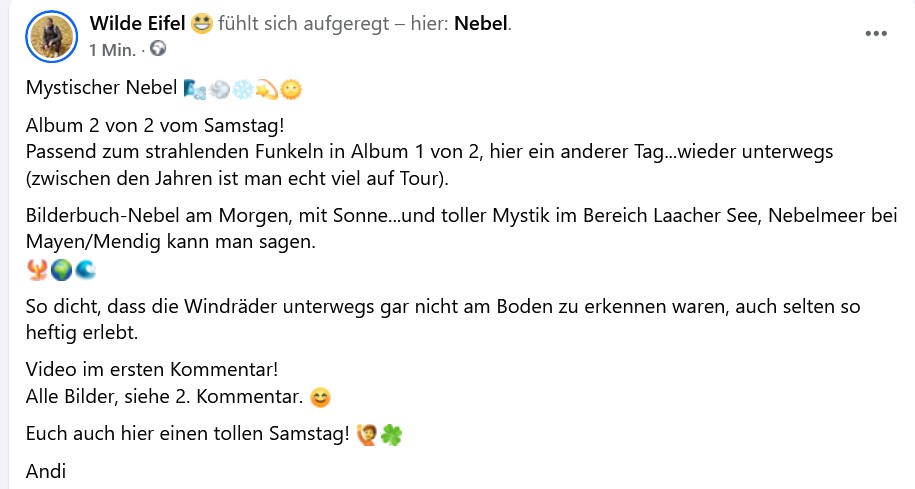Click the blue wave emoji beside the Earth emoji
The width and height of the screenshot is (915, 489).
tap(85, 270)
